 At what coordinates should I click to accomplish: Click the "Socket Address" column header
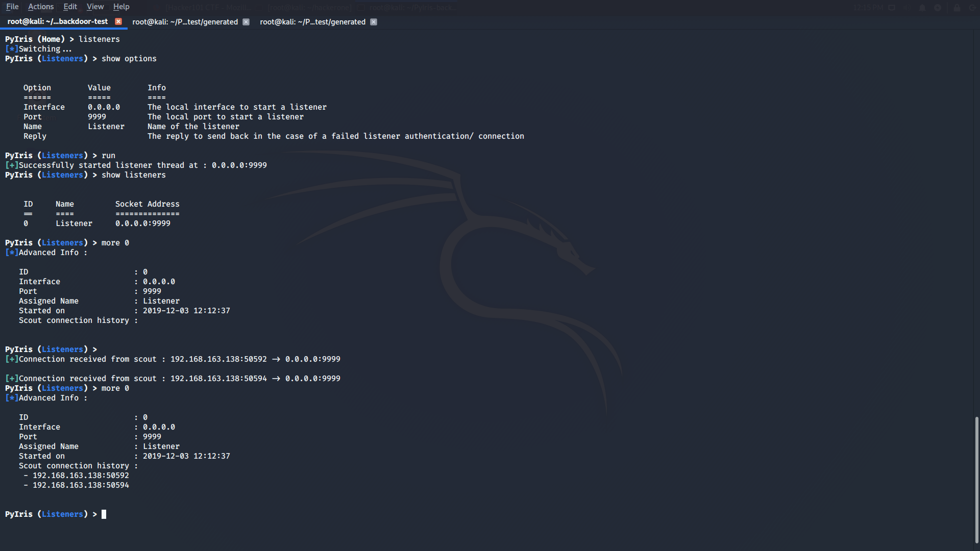click(x=148, y=204)
